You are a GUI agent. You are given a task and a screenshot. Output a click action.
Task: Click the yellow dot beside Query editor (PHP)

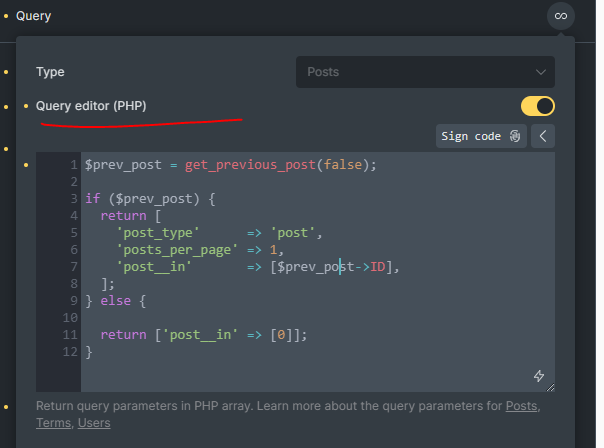pyautogui.click(x=26, y=106)
